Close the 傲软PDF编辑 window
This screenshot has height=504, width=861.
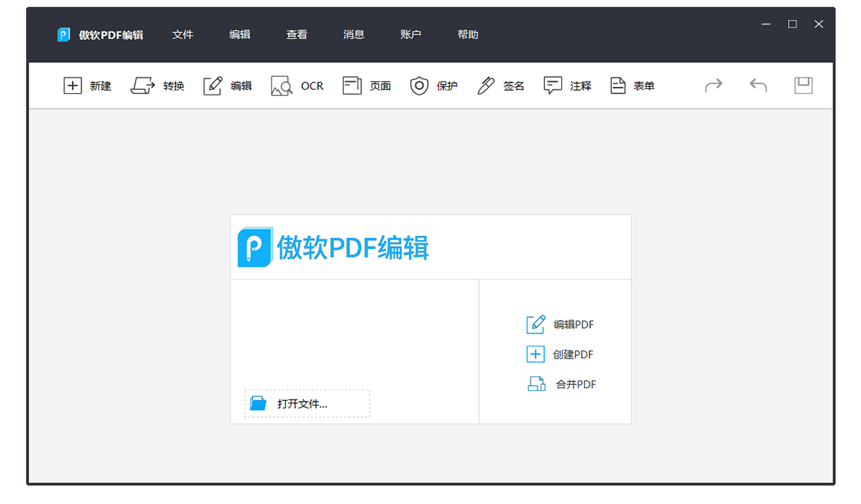pyautogui.click(x=819, y=24)
